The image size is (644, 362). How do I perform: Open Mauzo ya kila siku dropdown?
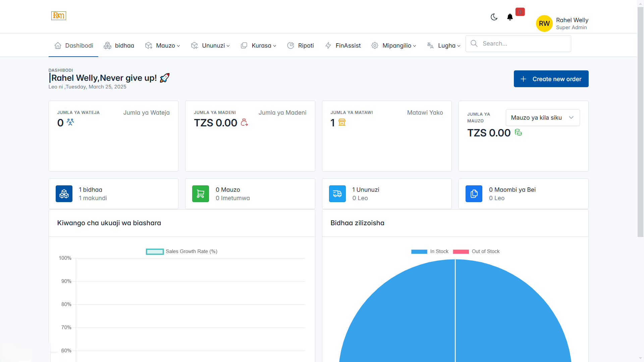click(x=542, y=118)
